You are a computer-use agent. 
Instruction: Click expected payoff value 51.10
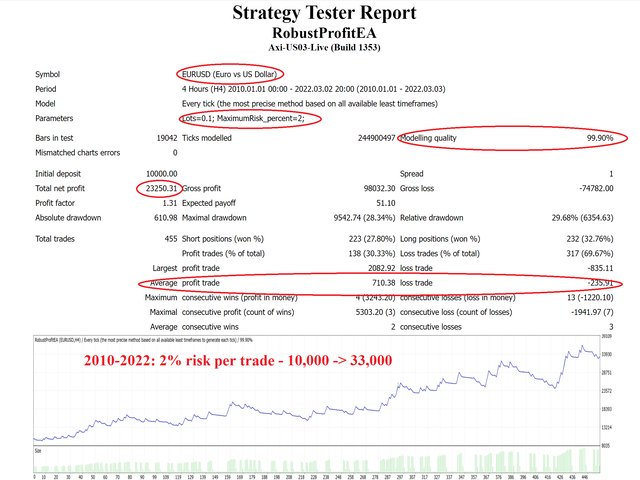(x=386, y=203)
